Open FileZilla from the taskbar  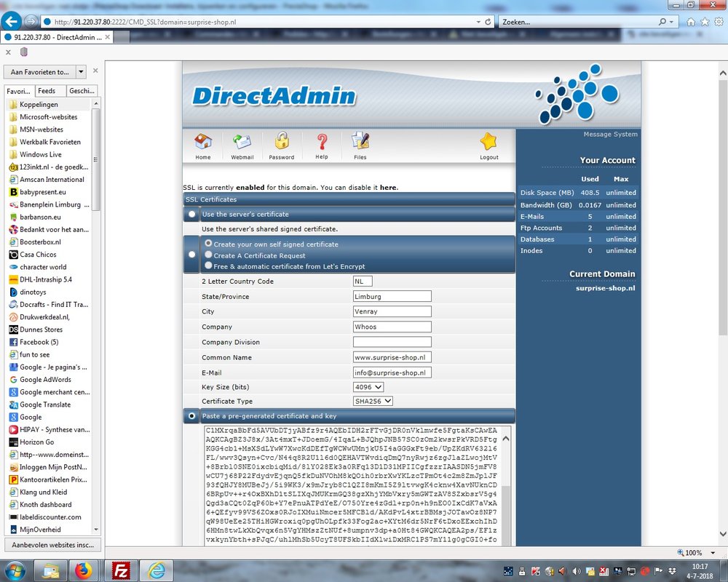pyautogui.click(x=121, y=571)
